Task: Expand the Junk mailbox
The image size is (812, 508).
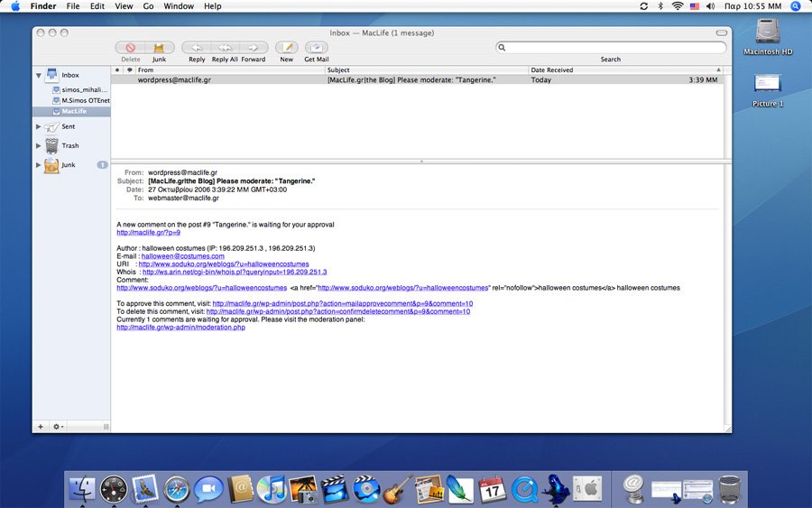Action: [39, 165]
